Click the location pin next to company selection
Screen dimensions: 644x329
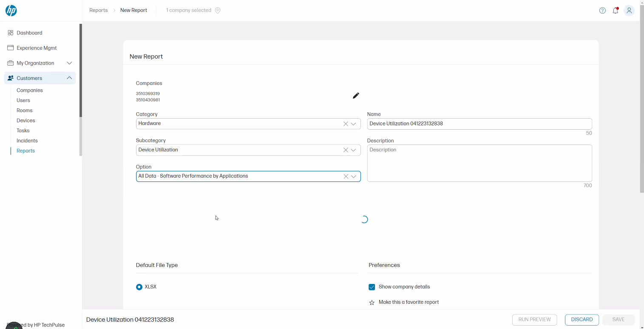click(x=218, y=10)
